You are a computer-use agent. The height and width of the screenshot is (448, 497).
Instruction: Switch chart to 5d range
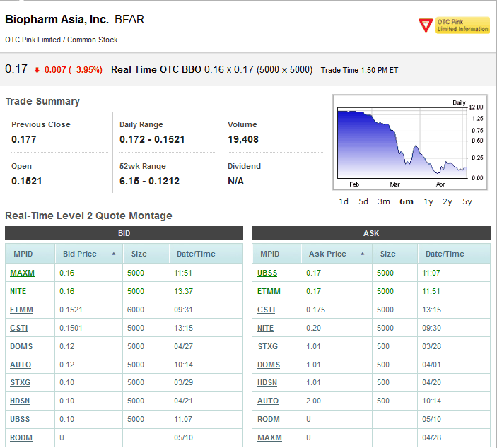(x=363, y=201)
